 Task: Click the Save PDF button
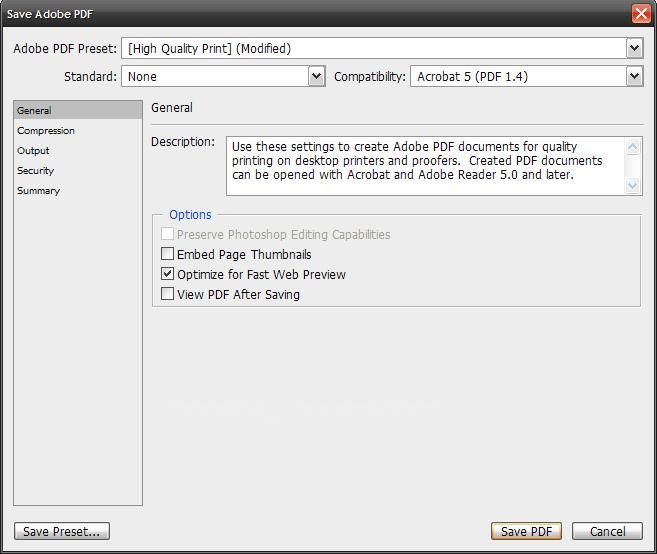pos(526,531)
